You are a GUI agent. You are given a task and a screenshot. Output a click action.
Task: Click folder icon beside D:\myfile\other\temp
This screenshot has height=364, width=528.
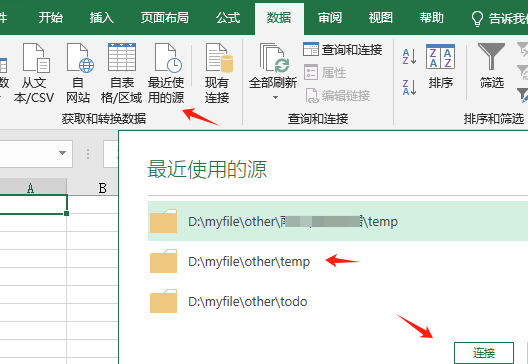point(163,261)
